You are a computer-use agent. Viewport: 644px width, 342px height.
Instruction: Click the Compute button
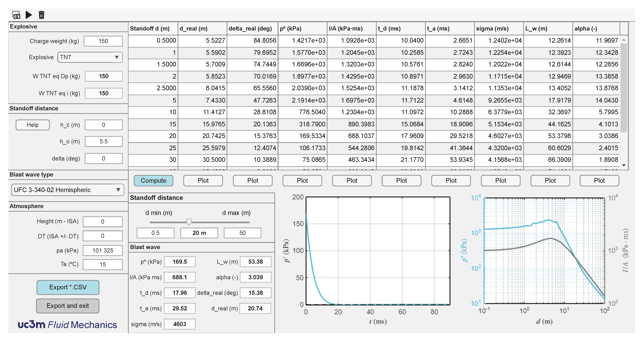[x=153, y=181]
